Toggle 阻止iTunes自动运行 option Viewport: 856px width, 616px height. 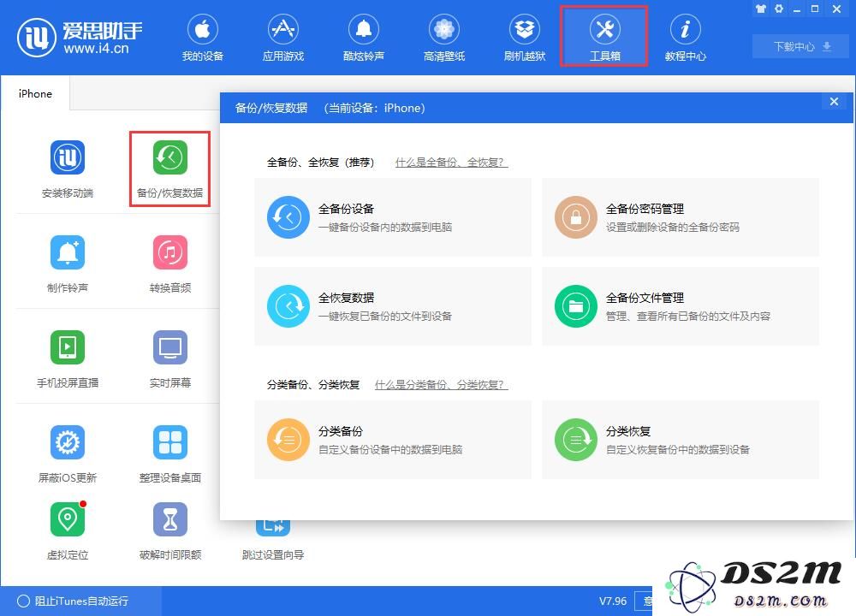73,601
